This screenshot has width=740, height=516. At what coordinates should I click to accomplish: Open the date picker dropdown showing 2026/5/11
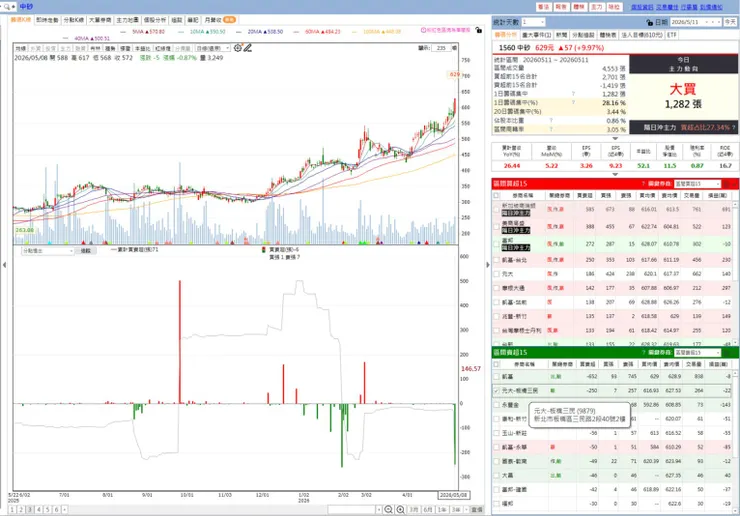click(x=696, y=22)
